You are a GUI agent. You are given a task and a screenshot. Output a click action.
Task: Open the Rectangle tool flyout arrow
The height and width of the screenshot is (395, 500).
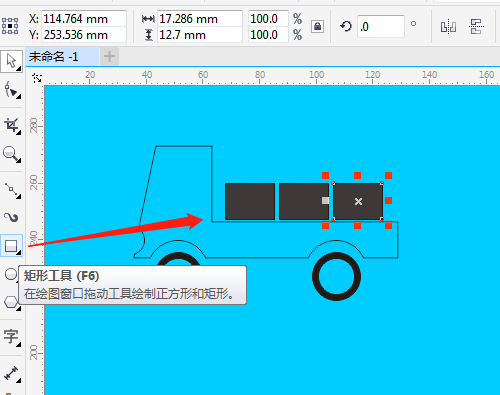point(19,253)
